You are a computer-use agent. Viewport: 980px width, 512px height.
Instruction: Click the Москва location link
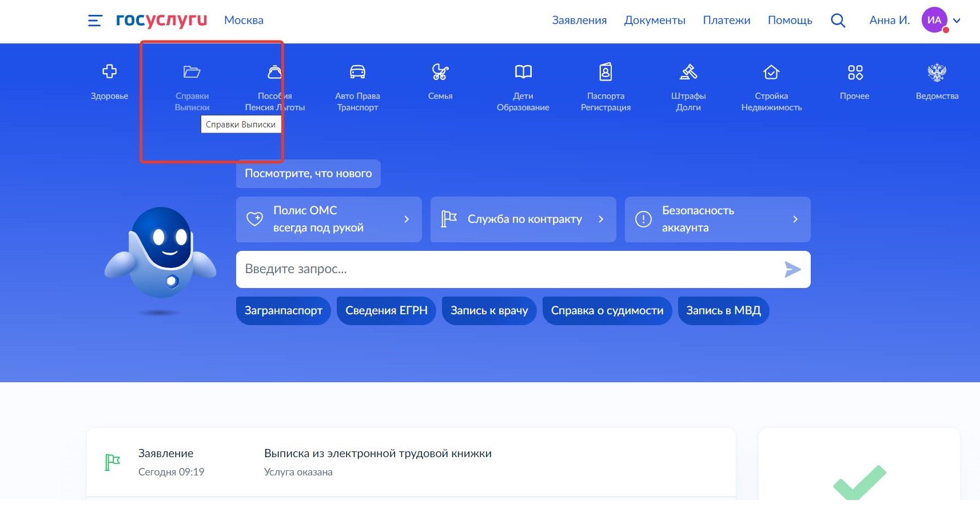click(x=244, y=20)
